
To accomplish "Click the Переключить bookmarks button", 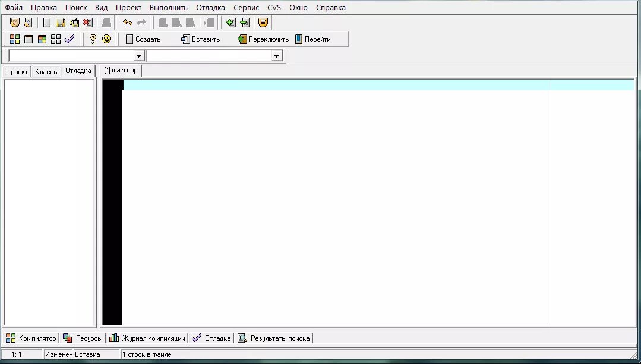I will (263, 39).
